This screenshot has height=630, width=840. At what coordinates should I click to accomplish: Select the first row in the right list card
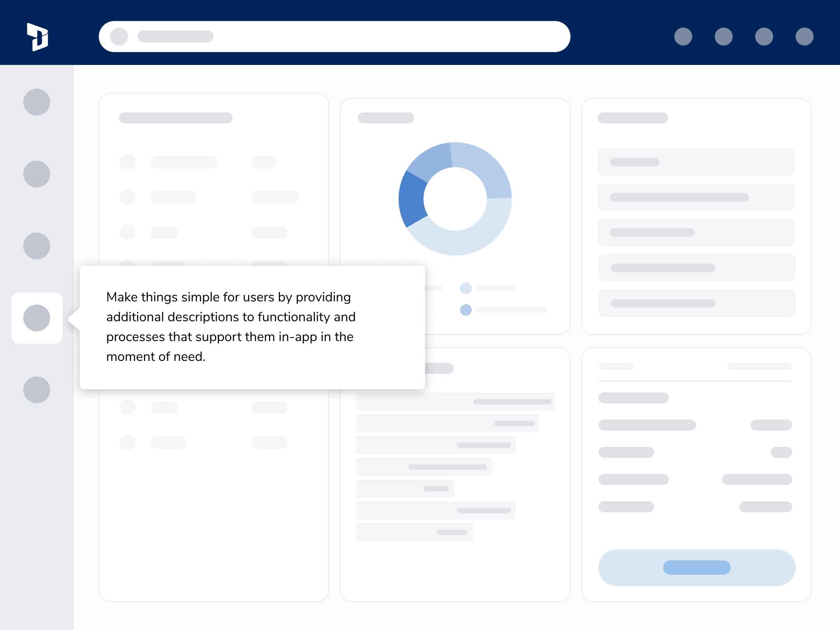[x=696, y=162]
